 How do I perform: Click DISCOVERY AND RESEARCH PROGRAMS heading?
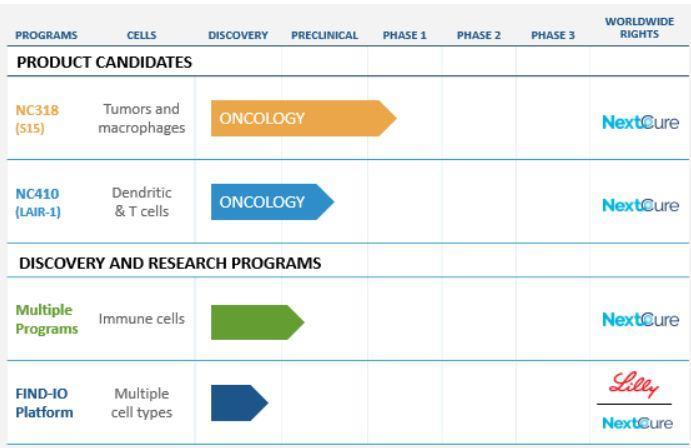point(170,263)
